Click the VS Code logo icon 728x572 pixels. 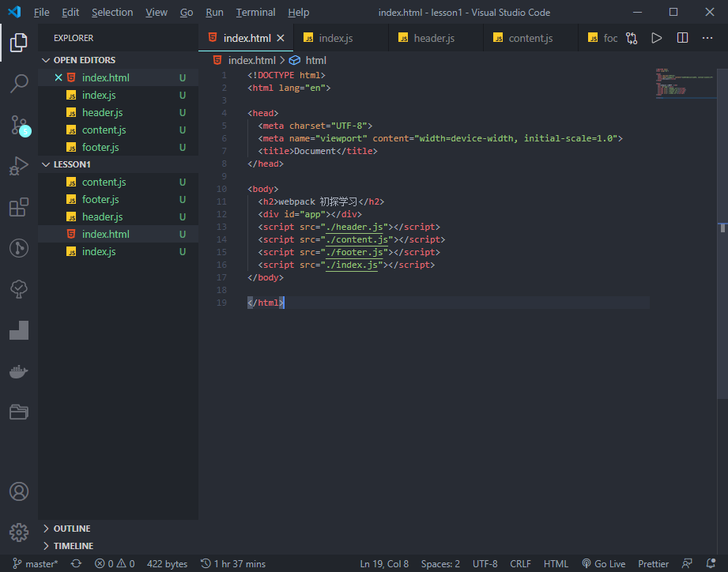point(14,12)
